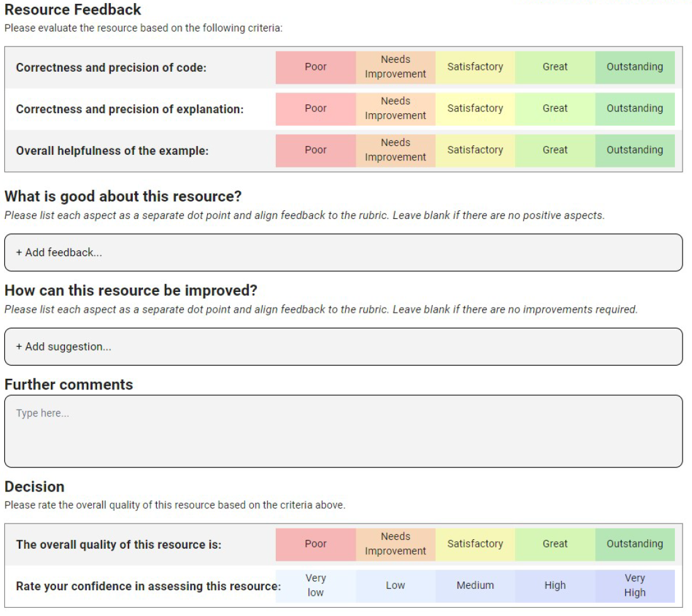Mark explanation correctness as Outstanding

point(635,109)
